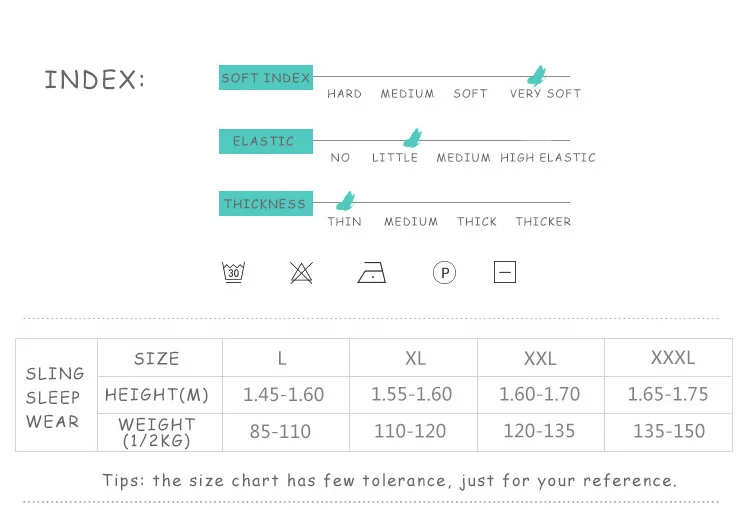The height and width of the screenshot is (510, 750).
Task: Click the do not bleach triangle icon
Action: [x=301, y=273]
